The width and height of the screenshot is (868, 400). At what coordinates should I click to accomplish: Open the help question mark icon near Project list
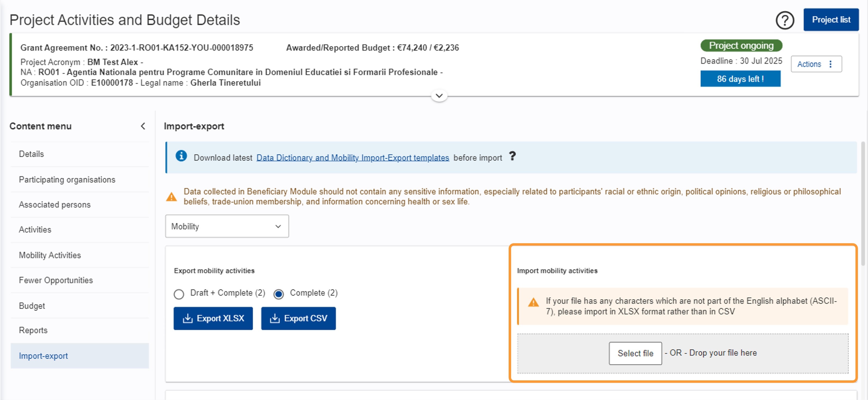[x=785, y=20]
